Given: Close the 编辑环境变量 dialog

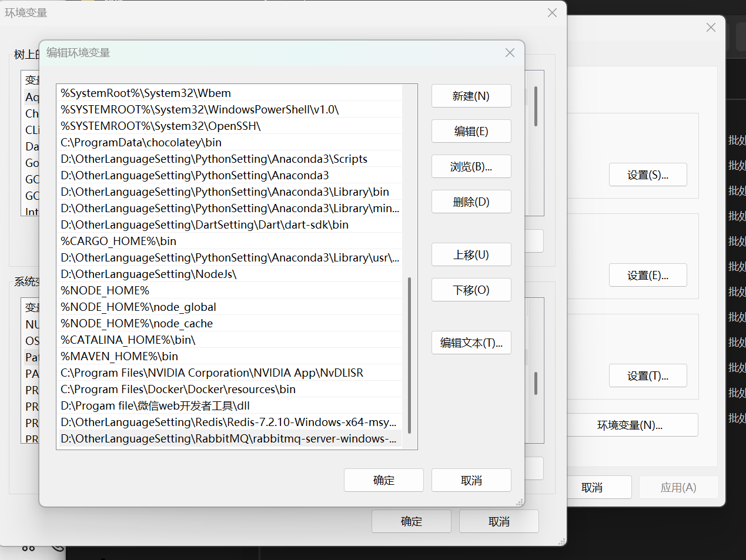Looking at the screenshot, I should [x=510, y=53].
